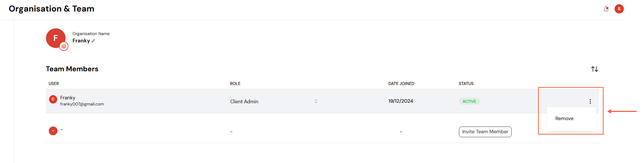Click the DATE JOINED column header
The image size is (644, 163).
click(401, 84)
